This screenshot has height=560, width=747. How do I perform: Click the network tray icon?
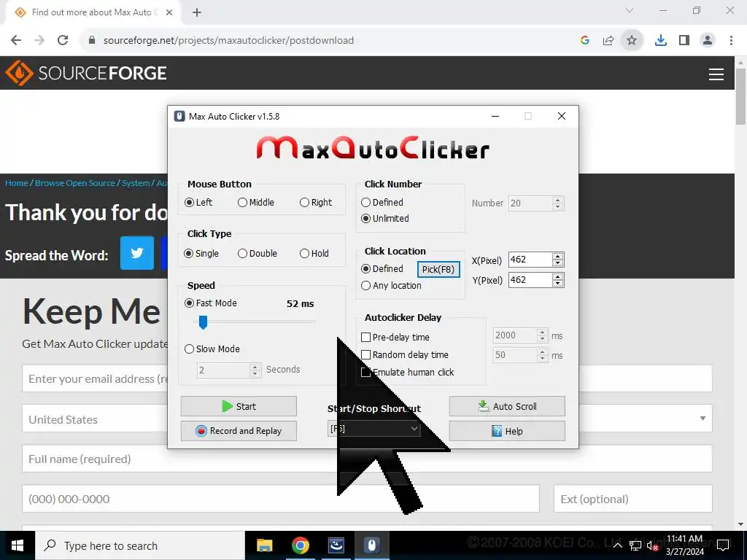click(635, 545)
